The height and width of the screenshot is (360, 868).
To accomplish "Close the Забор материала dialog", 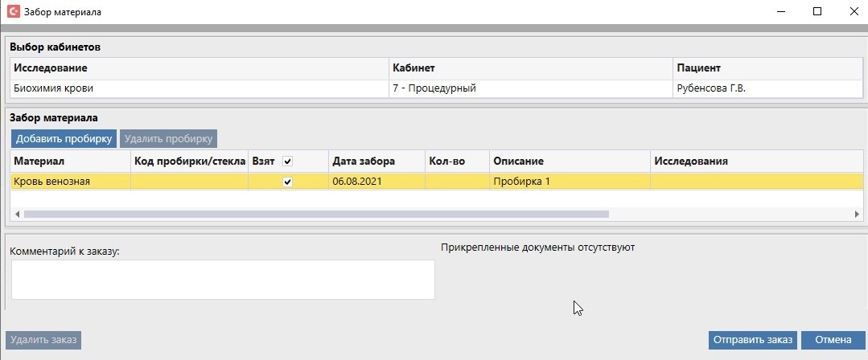I will click(x=853, y=12).
